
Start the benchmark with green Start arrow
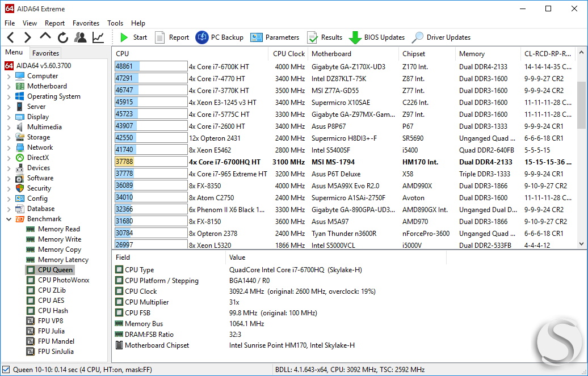pyautogui.click(x=124, y=37)
